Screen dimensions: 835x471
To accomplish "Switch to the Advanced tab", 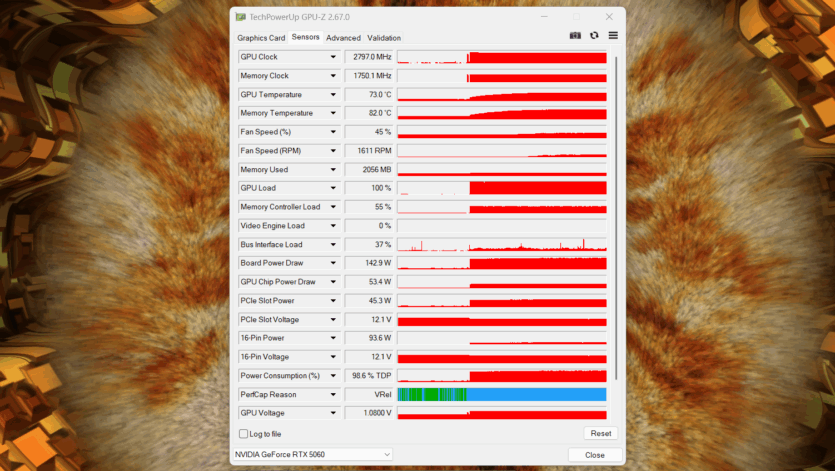I will (343, 38).
